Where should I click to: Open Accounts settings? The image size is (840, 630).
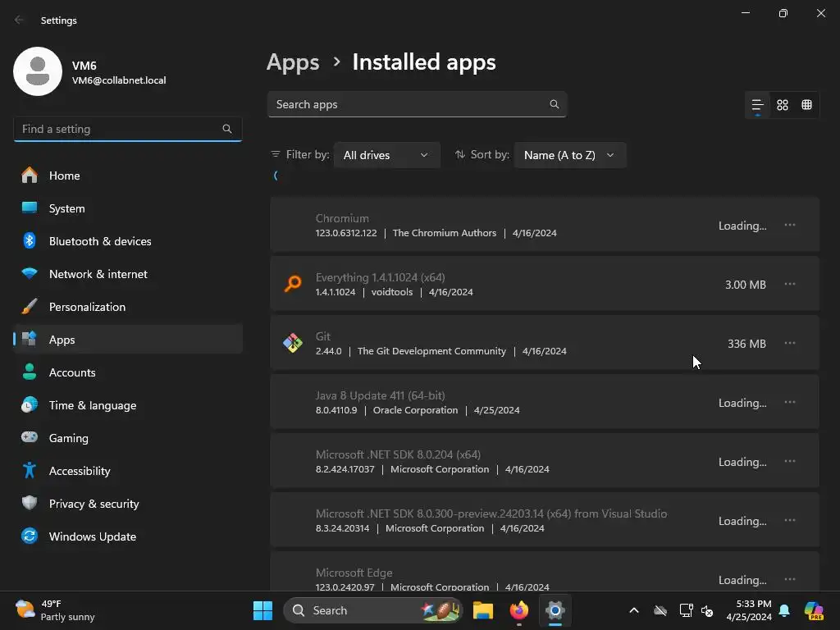click(x=128, y=372)
